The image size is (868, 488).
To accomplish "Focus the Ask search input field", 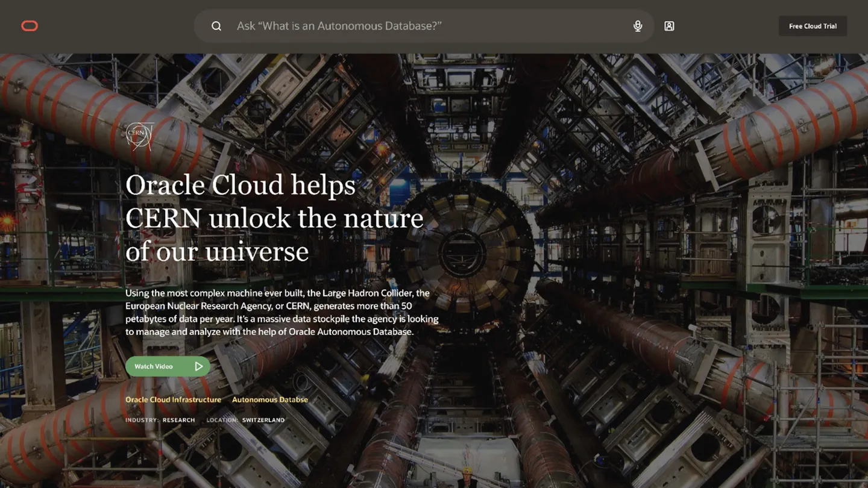I will tap(424, 26).
